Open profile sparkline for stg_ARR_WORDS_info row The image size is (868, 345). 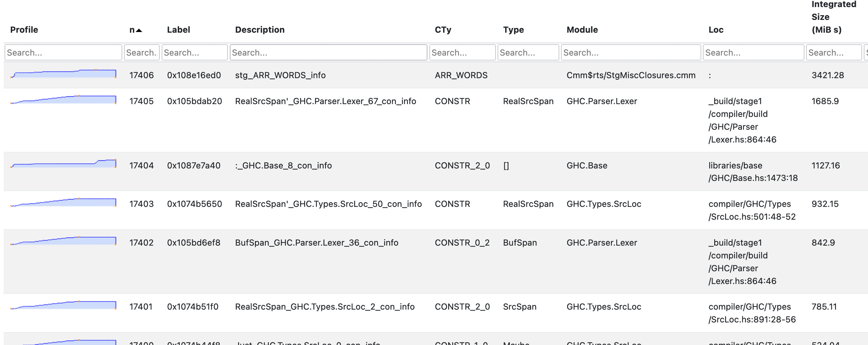[63, 74]
